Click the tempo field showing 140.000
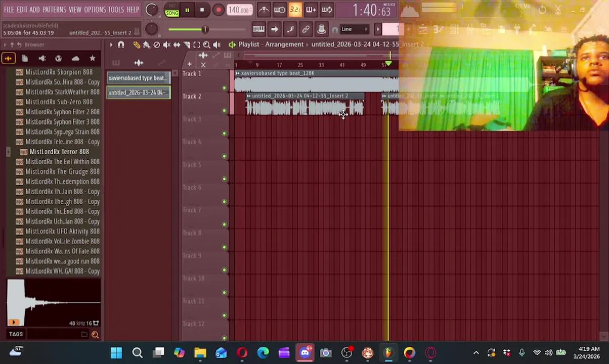 (239, 10)
